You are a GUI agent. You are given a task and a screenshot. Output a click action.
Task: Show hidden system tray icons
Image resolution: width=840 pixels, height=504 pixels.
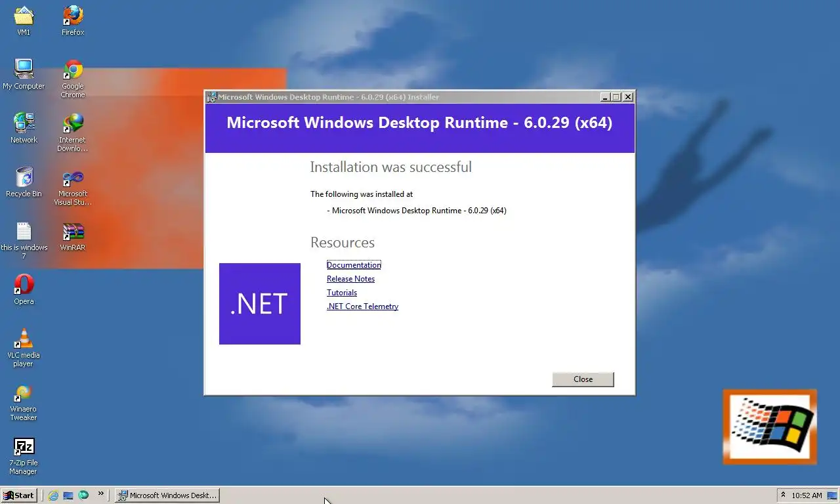click(783, 495)
